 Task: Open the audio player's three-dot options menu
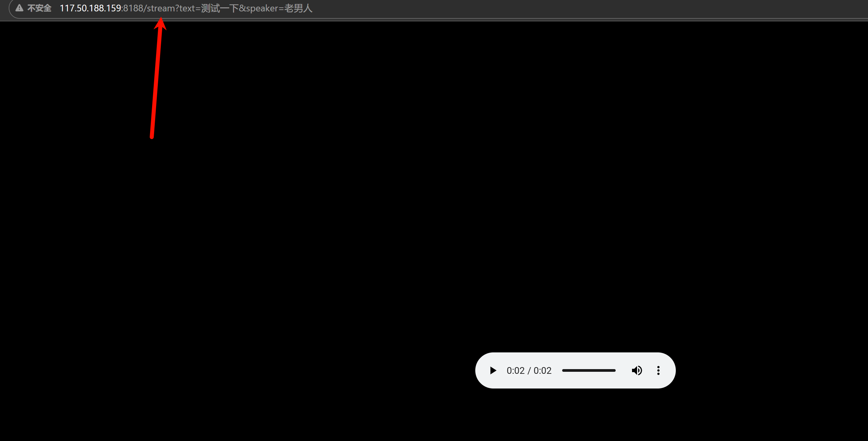(658, 370)
